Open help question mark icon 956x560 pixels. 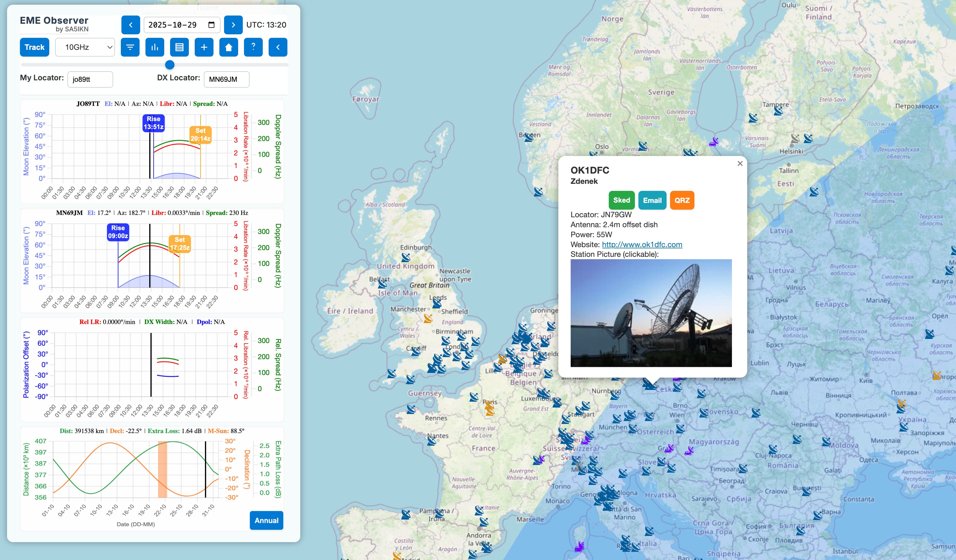tap(253, 47)
